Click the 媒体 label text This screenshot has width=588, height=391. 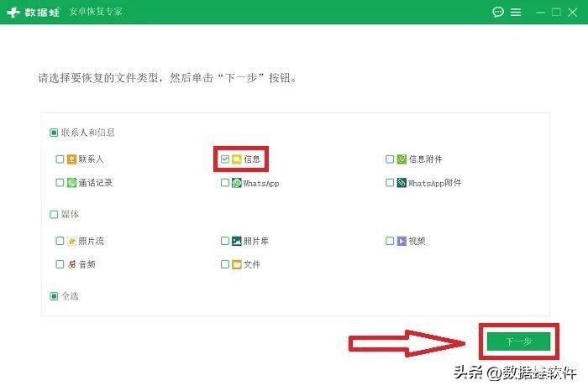click(70, 214)
